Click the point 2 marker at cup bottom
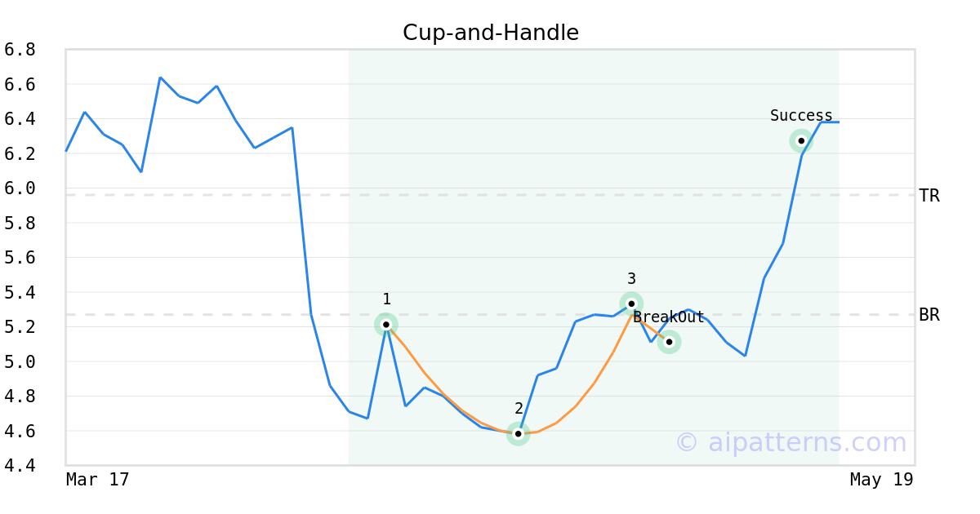 click(x=518, y=433)
